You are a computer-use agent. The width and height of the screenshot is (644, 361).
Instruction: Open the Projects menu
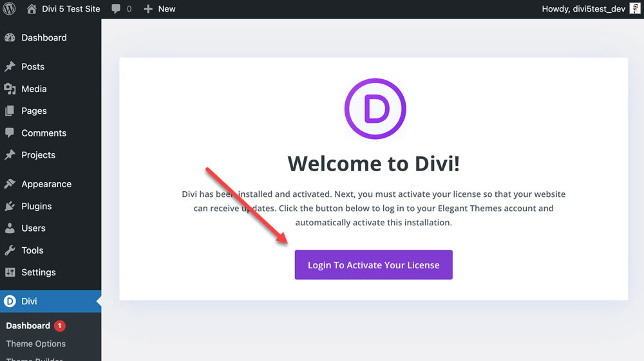tap(39, 155)
